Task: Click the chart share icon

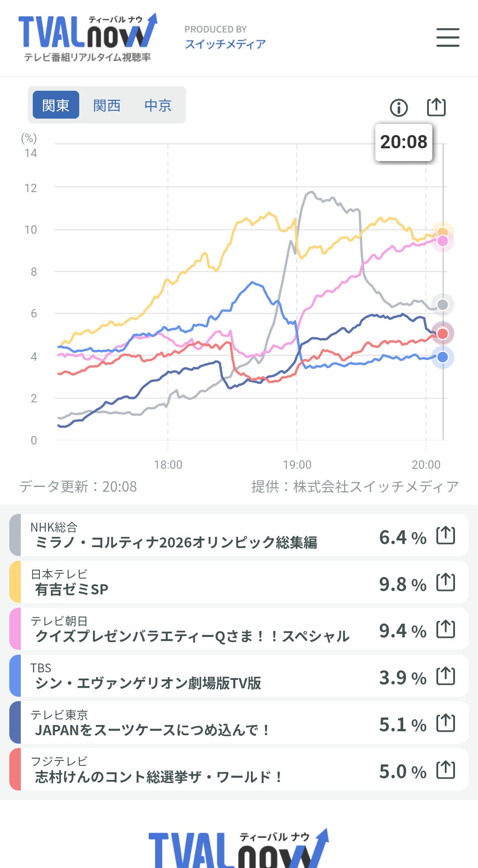Action: click(x=436, y=107)
